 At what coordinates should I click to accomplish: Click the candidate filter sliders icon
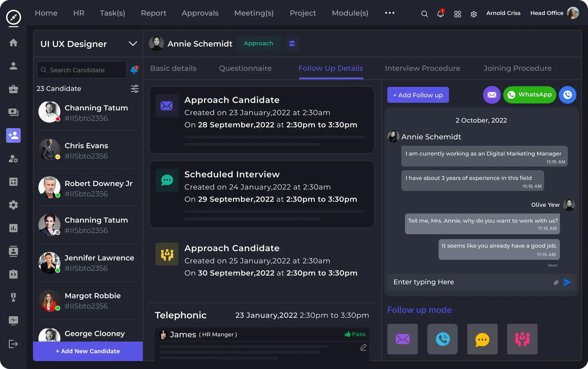[134, 89]
